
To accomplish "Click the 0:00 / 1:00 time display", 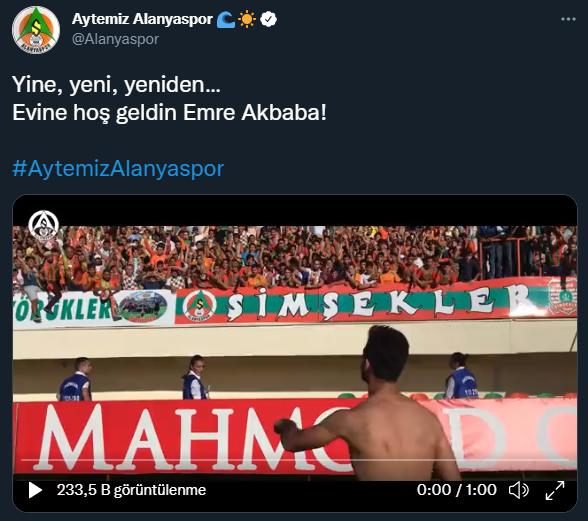I will point(456,490).
